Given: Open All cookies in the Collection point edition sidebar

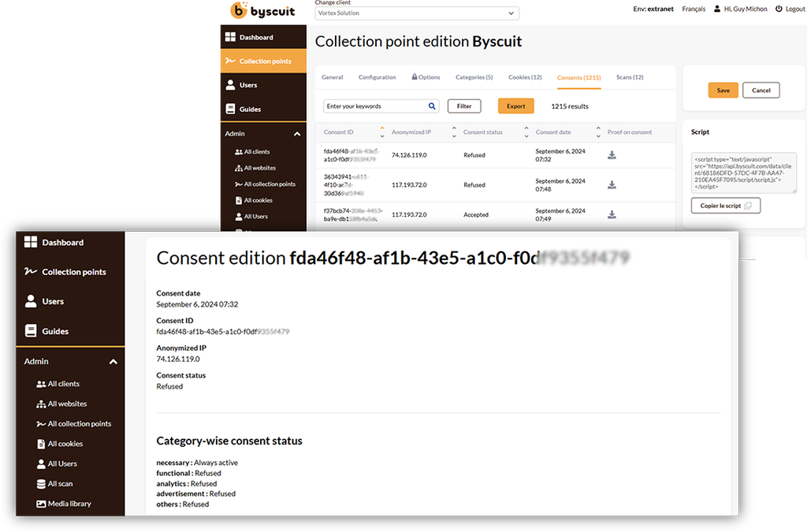Looking at the screenshot, I should 254,200.
